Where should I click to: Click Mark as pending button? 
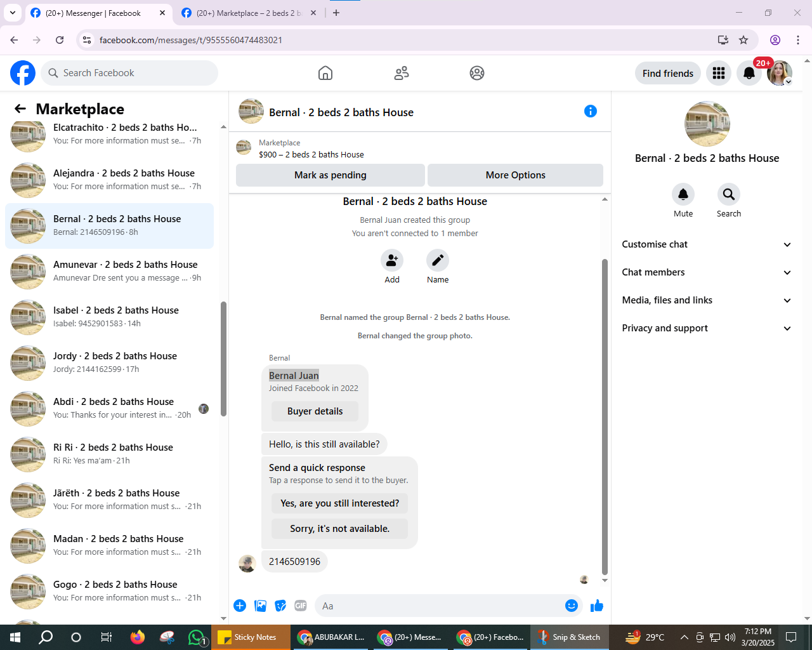pyautogui.click(x=331, y=175)
